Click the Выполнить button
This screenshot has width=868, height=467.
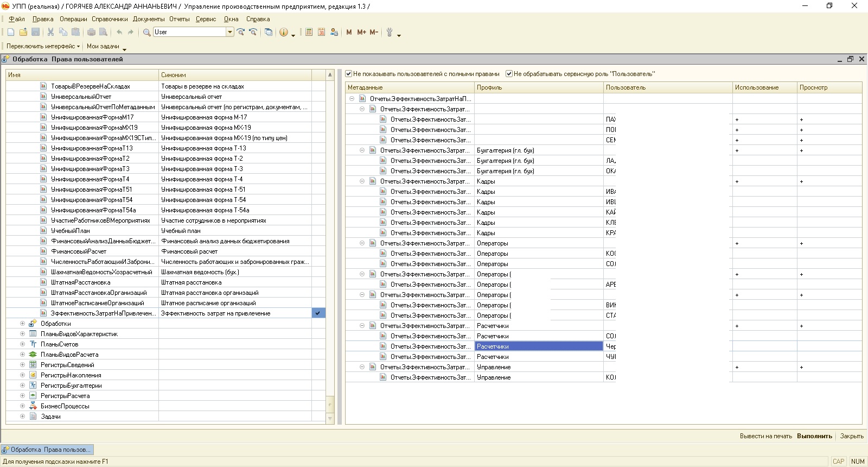[814, 436]
